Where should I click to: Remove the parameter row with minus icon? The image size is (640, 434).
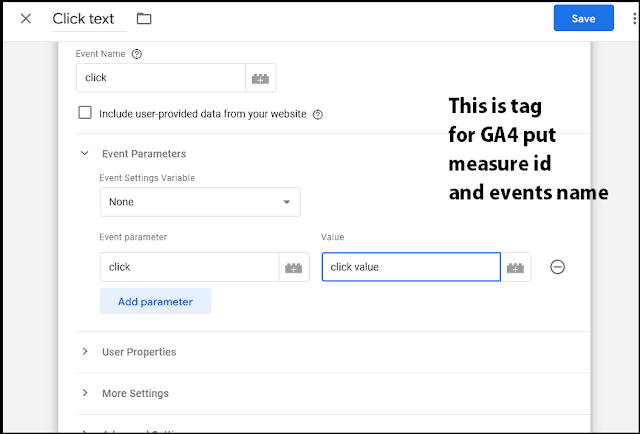pyautogui.click(x=558, y=267)
